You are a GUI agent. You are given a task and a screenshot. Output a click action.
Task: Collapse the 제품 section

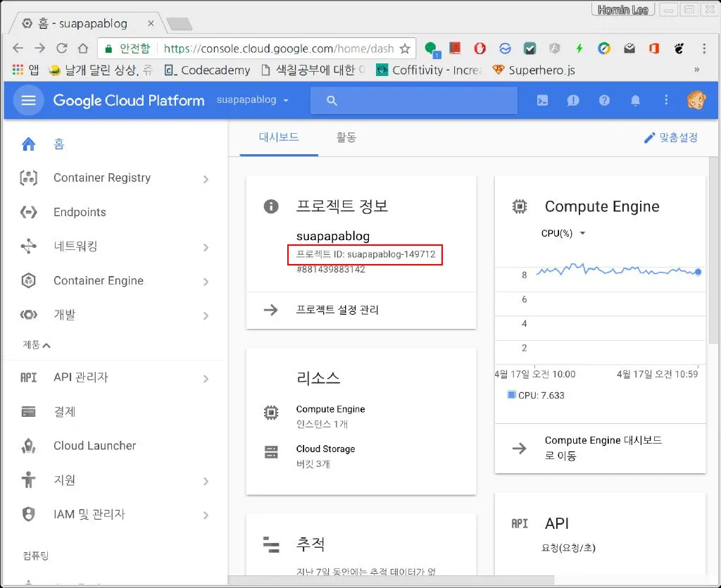point(37,345)
